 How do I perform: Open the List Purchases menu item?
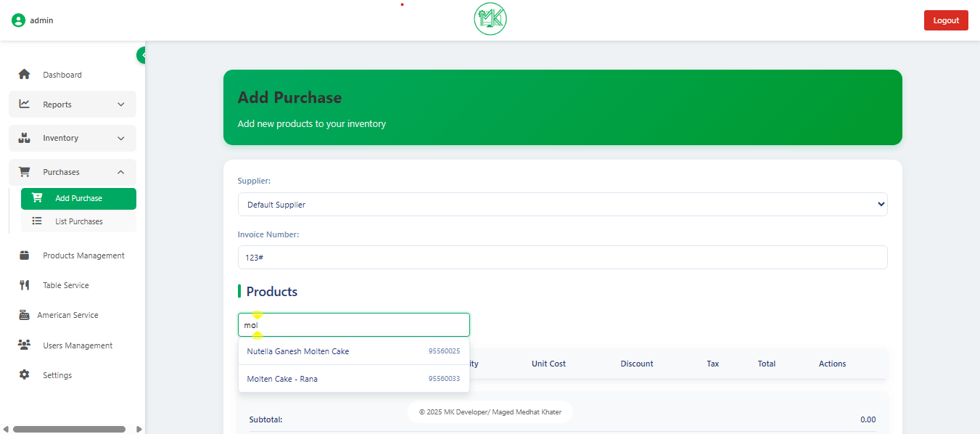click(x=78, y=221)
